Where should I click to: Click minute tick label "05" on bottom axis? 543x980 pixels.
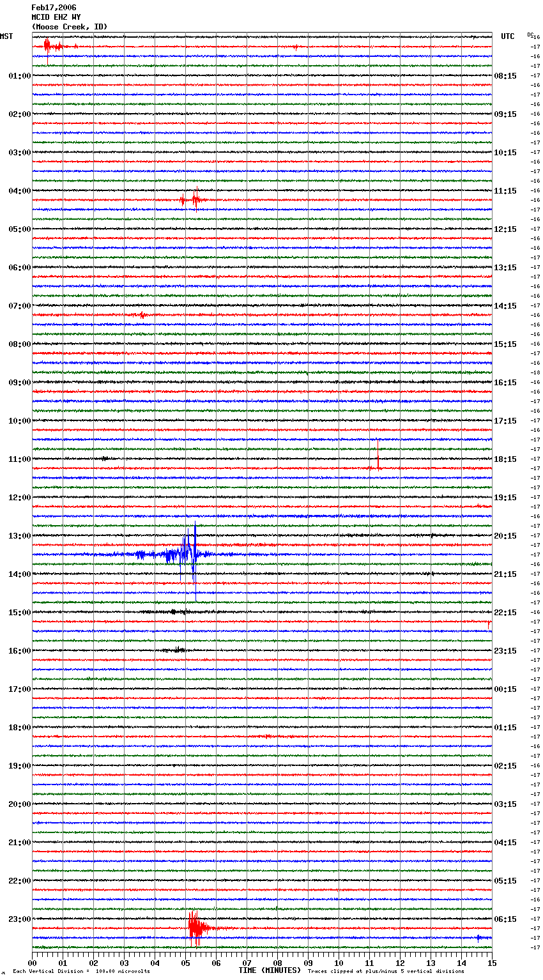tap(185, 963)
